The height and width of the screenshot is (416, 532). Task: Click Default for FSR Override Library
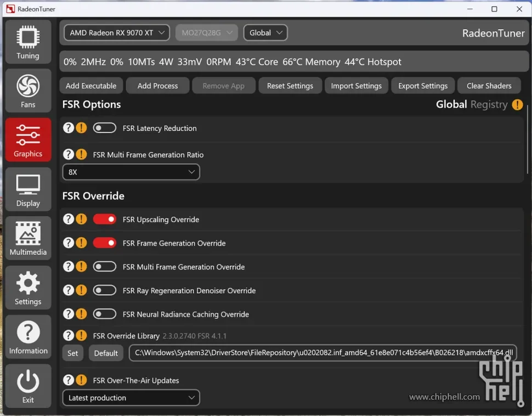(106, 353)
